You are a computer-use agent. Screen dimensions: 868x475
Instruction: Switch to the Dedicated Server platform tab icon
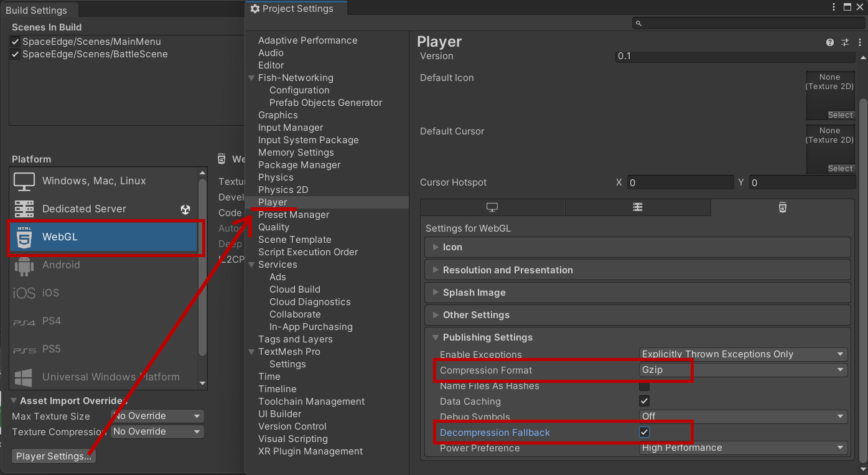click(637, 207)
